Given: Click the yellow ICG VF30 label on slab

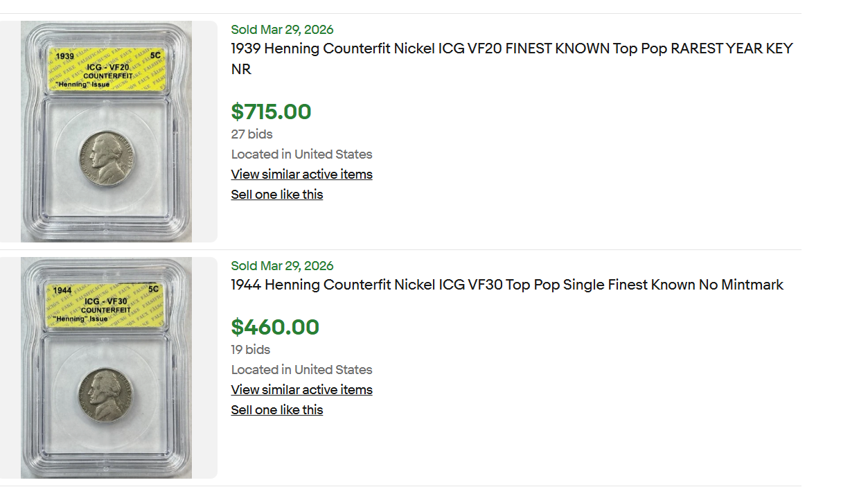Looking at the screenshot, I should [x=105, y=303].
